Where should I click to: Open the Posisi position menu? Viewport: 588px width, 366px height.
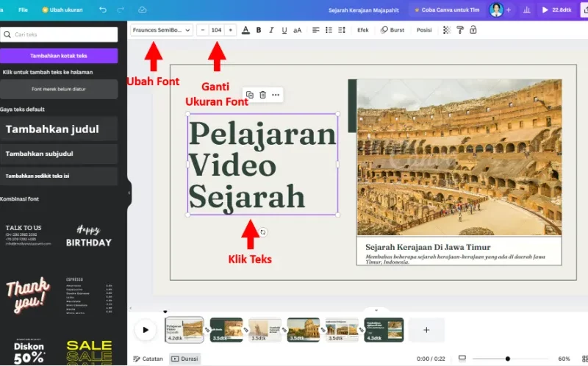click(x=424, y=30)
